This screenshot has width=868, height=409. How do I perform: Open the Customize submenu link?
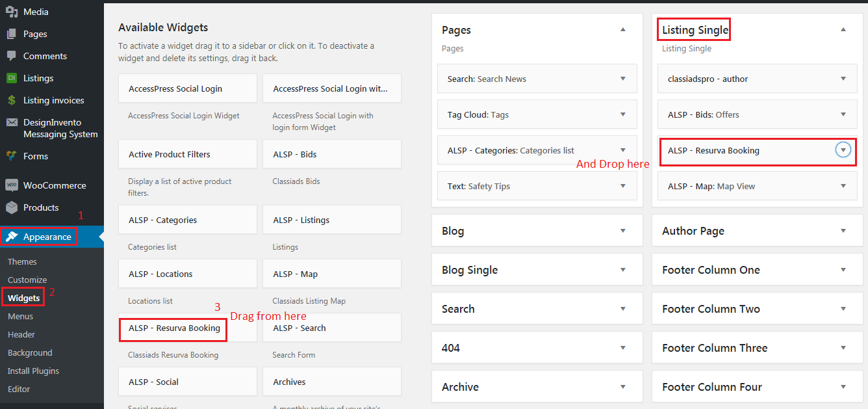(x=27, y=280)
